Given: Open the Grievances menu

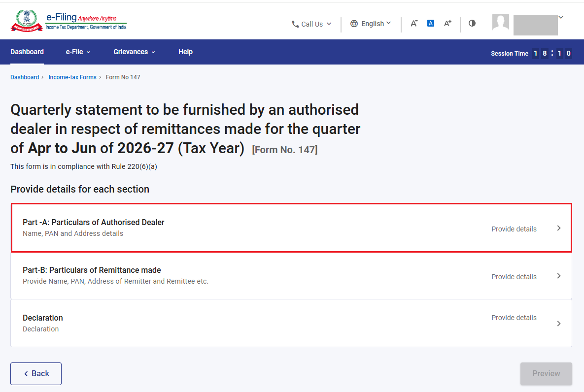Looking at the screenshot, I should coord(135,52).
